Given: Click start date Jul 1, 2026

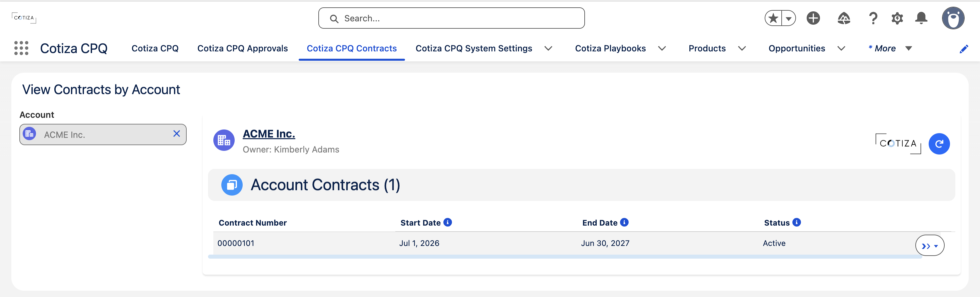Looking at the screenshot, I should 419,243.
